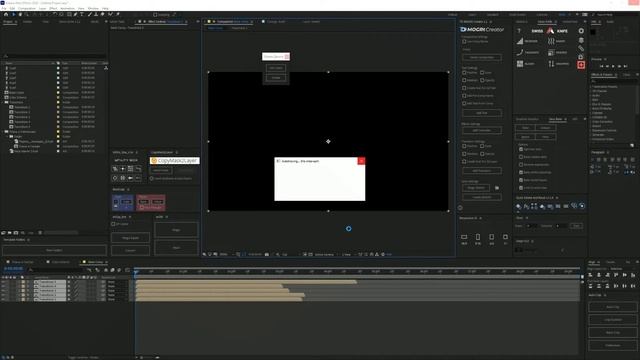Click the blue box in copyMask2Layer panel
This screenshot has width=640, height=360.
122,202
